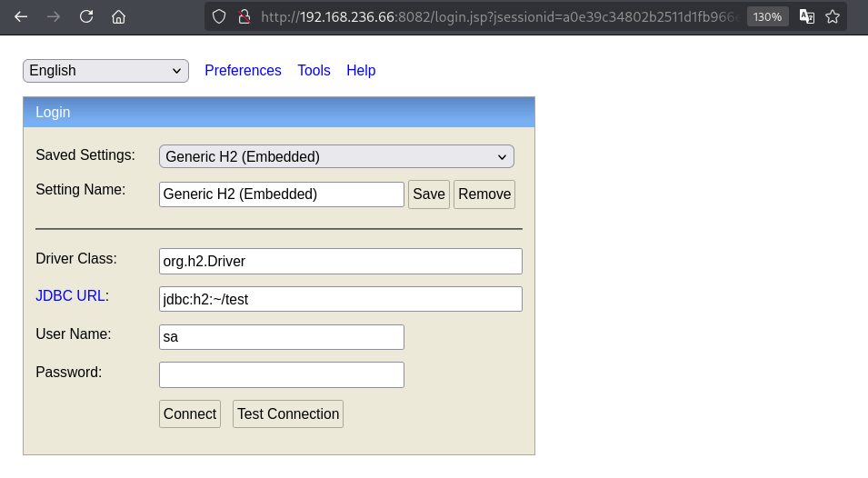Click the translate page icon
The width and height of the screenshot is (868, 478).
806,16
